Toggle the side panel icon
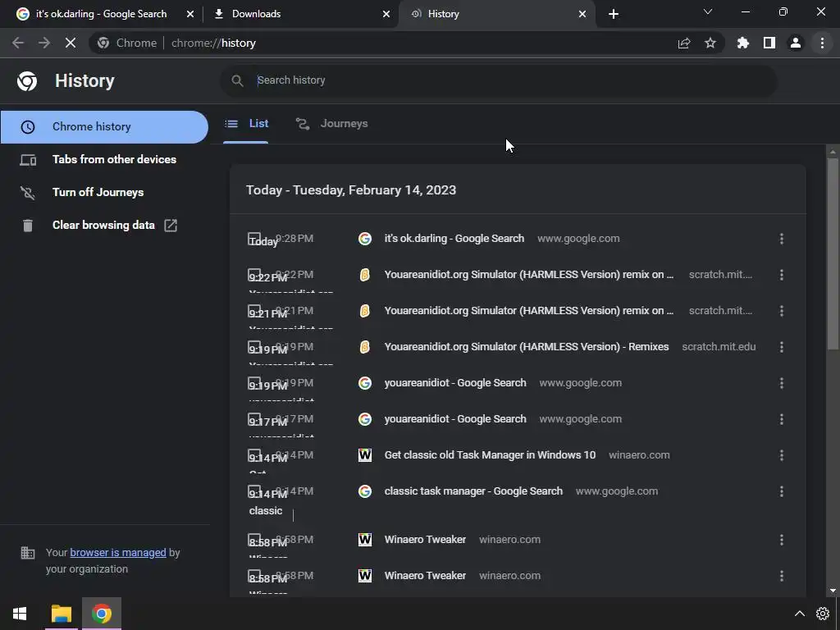 [x=769, y=43]
